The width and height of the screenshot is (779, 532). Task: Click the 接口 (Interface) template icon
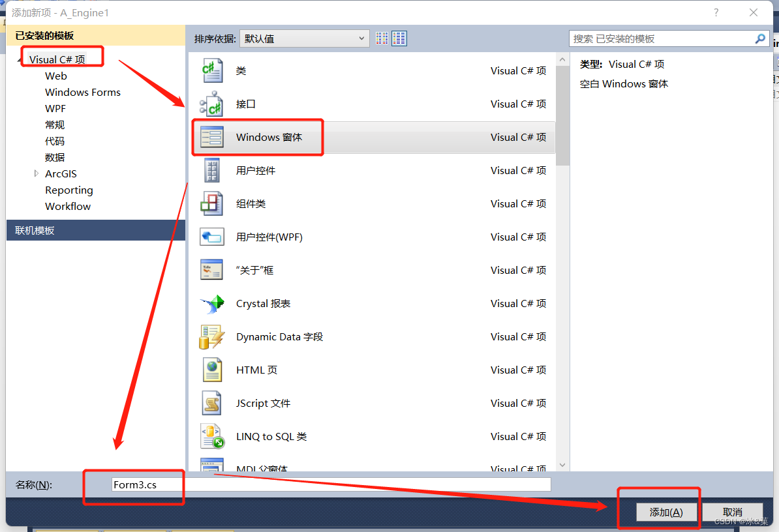[x=212, y=104]
